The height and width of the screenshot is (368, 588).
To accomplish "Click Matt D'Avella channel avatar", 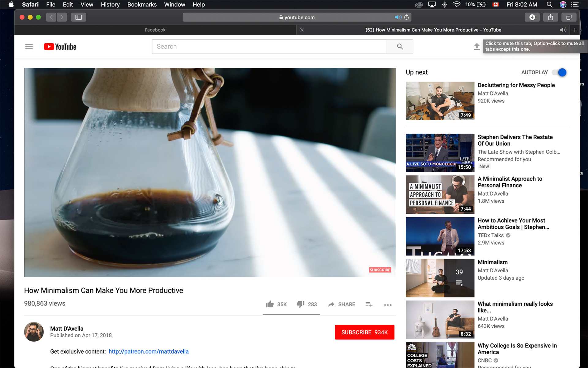I will (x=34, y=332).
